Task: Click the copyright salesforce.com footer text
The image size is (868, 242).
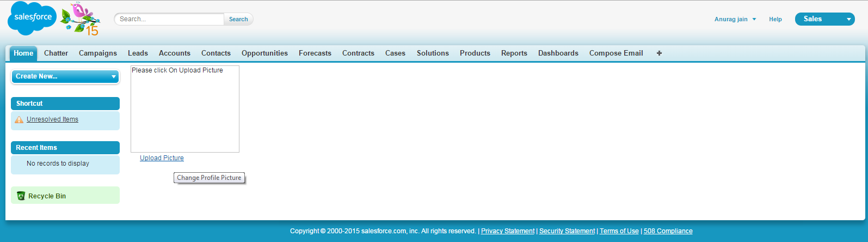Action: pos(383,231)
